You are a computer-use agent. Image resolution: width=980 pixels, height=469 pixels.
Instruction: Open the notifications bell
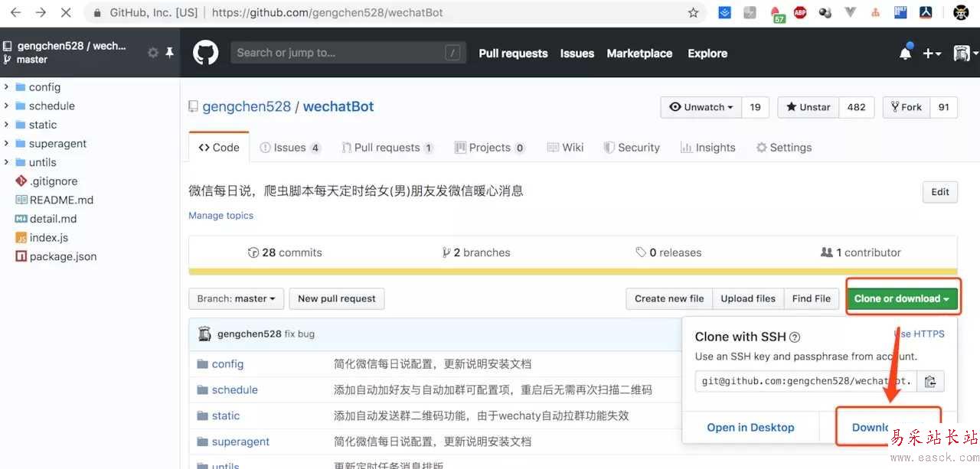(906, 53)
